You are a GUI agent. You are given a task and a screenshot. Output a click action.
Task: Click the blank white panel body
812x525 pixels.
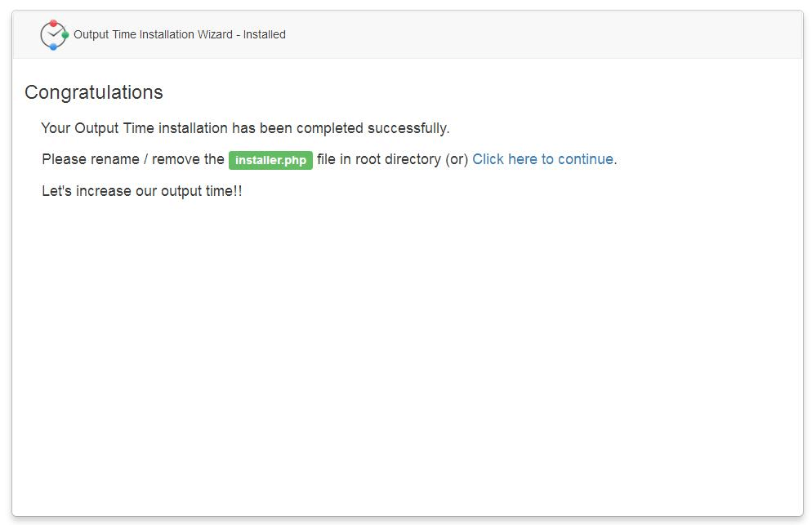pyautogui.click(x=408, y=358)
